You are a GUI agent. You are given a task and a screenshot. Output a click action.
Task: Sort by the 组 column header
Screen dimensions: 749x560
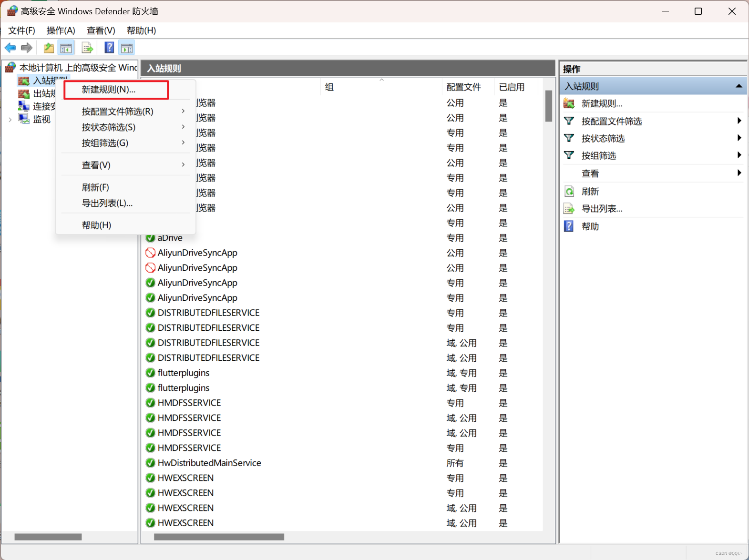coord(382,87)
